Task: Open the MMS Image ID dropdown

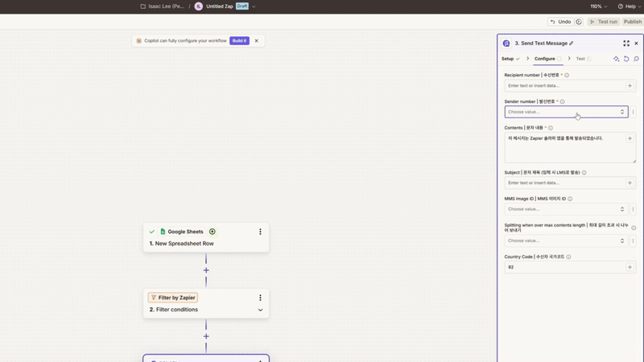Action: [x=565, y=209]
